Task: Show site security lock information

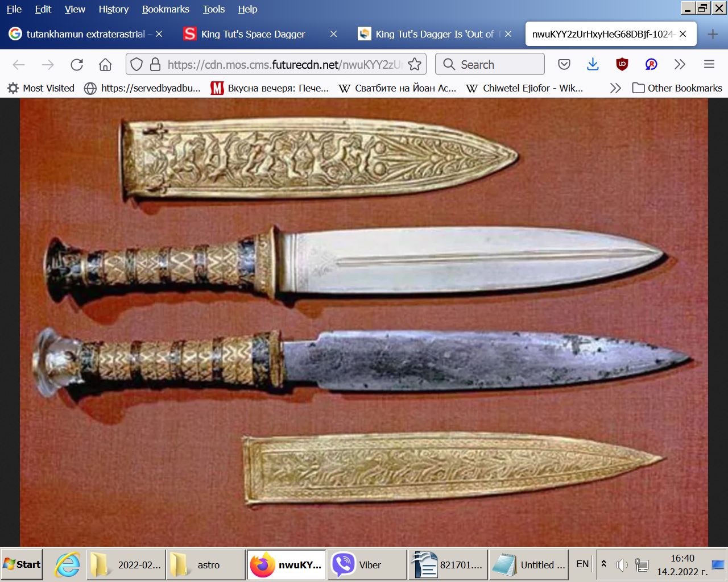Action: 155,64
